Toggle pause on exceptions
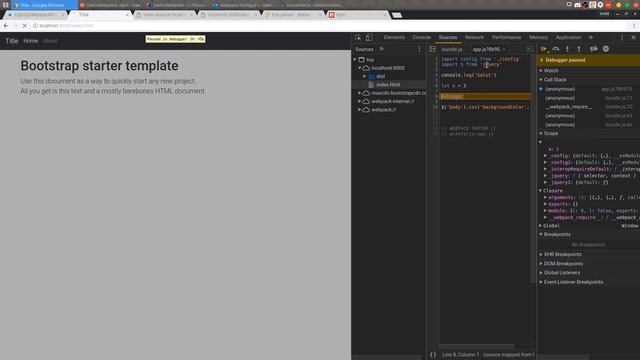The image size is (640, 360). tap(606, 49)
